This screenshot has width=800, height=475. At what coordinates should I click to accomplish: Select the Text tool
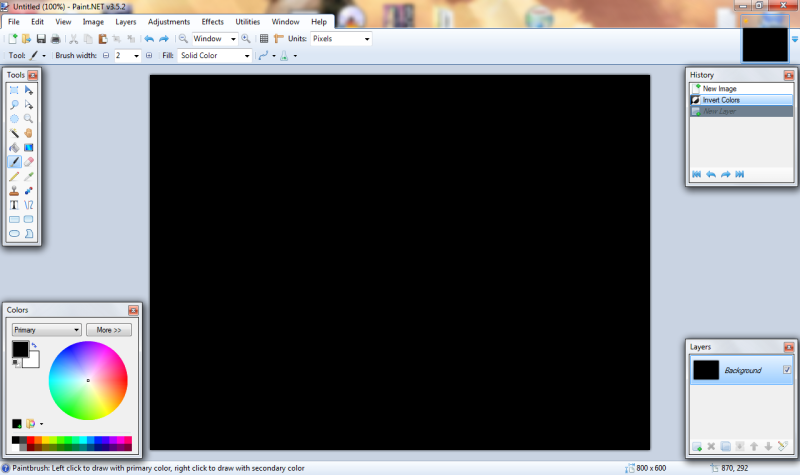(x=14, y=205)
